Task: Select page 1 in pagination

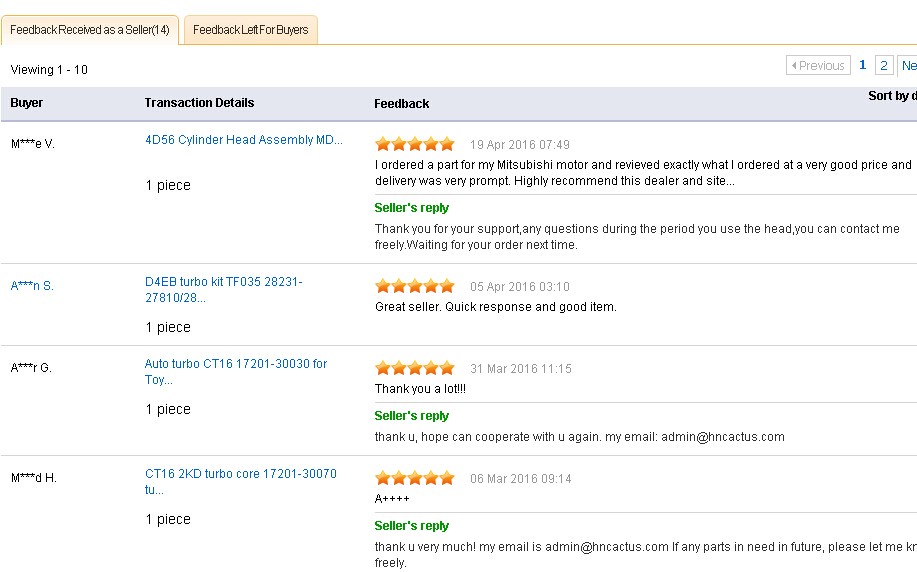Action: (x=862, y=65)
